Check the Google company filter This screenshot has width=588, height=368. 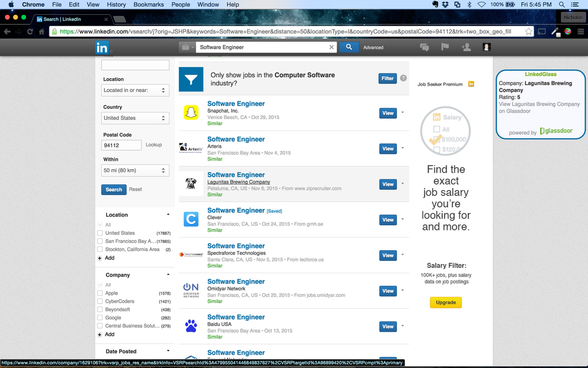point(100,318)
